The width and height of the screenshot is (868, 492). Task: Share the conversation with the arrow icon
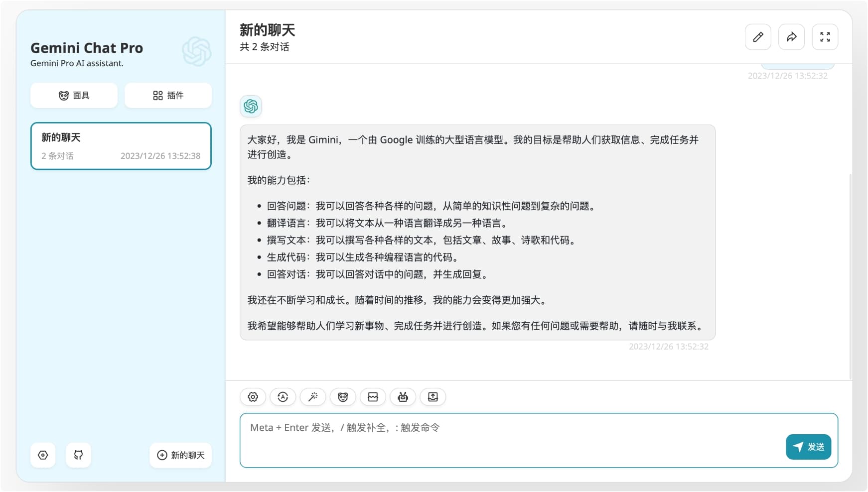click(x=792, y=37)
